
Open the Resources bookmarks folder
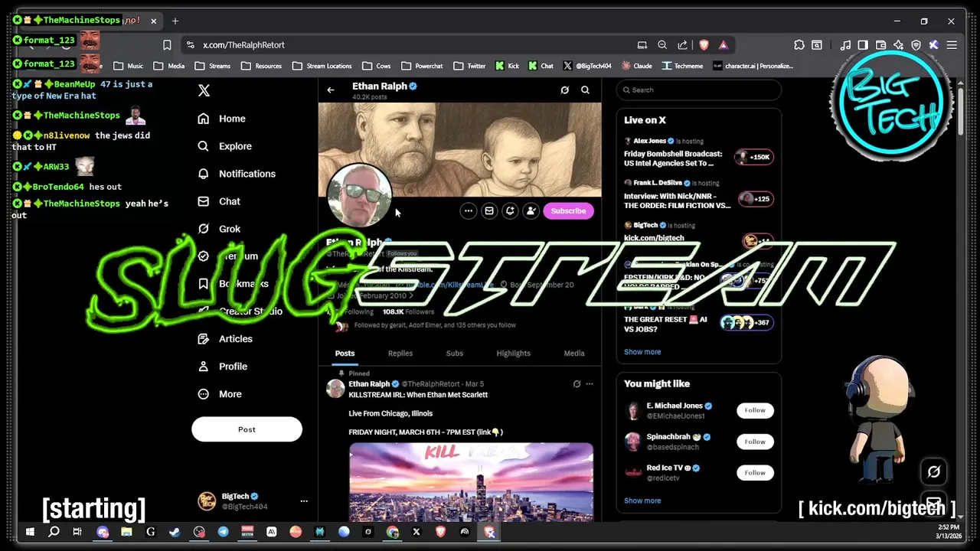[x=260, y=66]
